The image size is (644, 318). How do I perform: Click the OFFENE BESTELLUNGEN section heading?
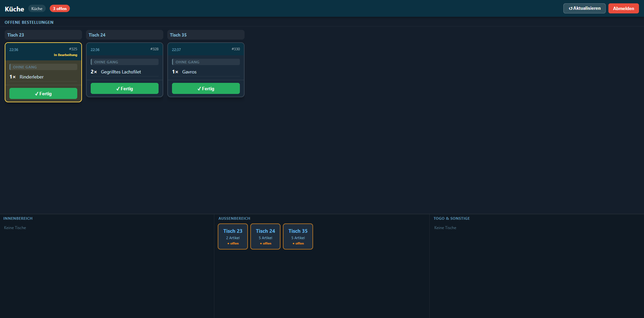(29, 22)
